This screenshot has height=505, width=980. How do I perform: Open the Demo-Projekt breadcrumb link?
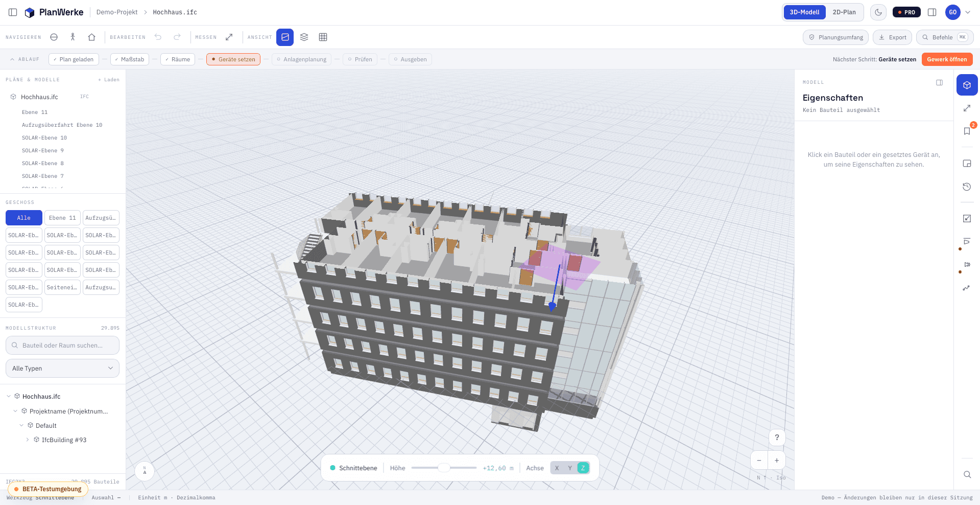117,12
